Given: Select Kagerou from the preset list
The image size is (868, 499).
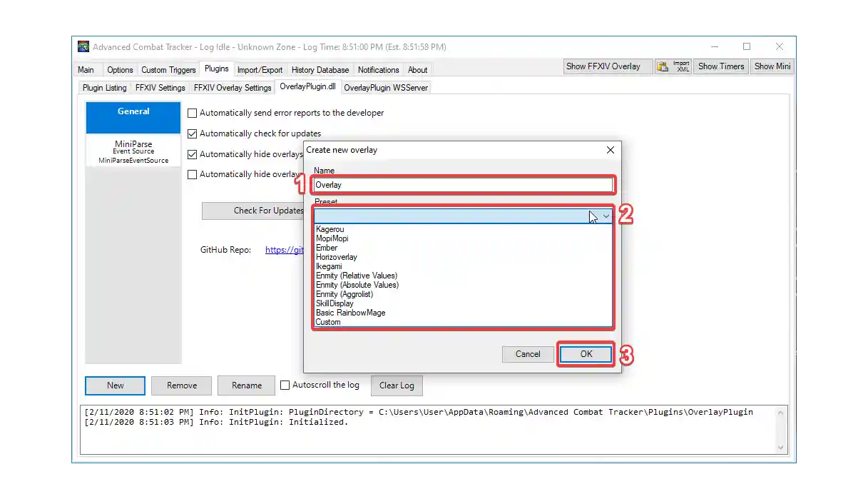Looking at the screenshot, I should pos(330,228).
